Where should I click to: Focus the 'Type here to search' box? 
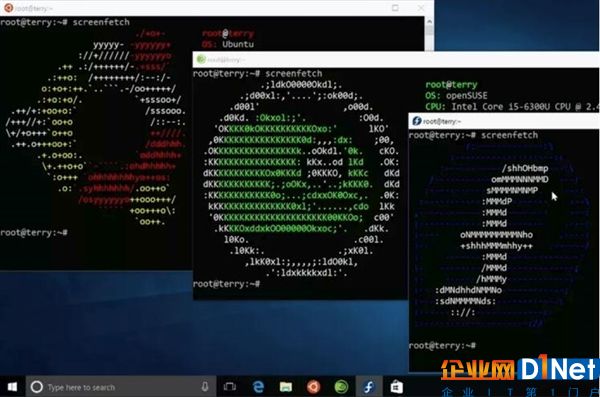tap(121, 387)
